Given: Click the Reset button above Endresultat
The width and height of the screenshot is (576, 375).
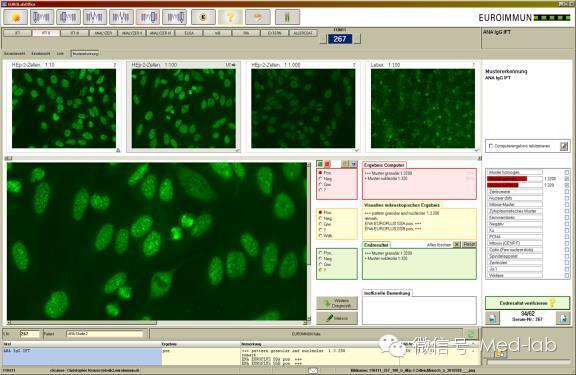Looking at the screenshot, I should point(469,244).
